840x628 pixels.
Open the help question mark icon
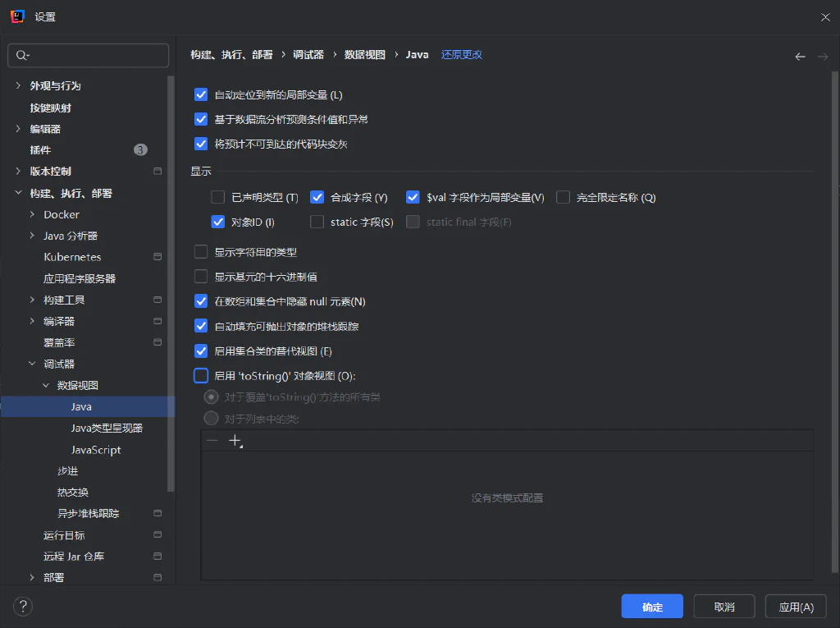[22, 607]
